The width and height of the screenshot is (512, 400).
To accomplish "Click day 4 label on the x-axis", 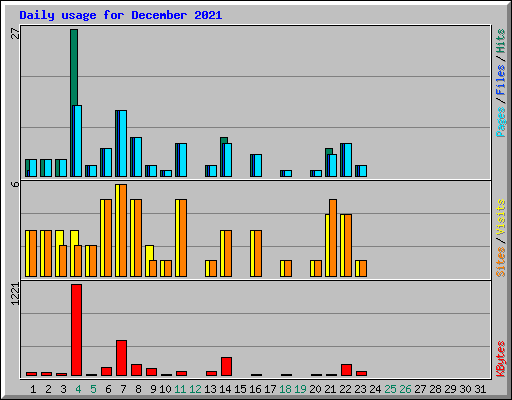I will (78, 389).
